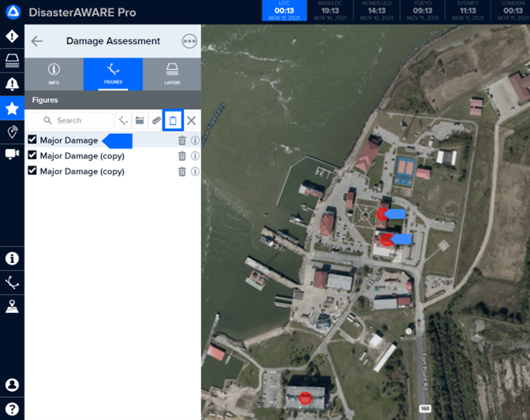Click the X icon in Figures toolbar
The height and width of the screenshot is (420, 530).
[x=192, y=121]
